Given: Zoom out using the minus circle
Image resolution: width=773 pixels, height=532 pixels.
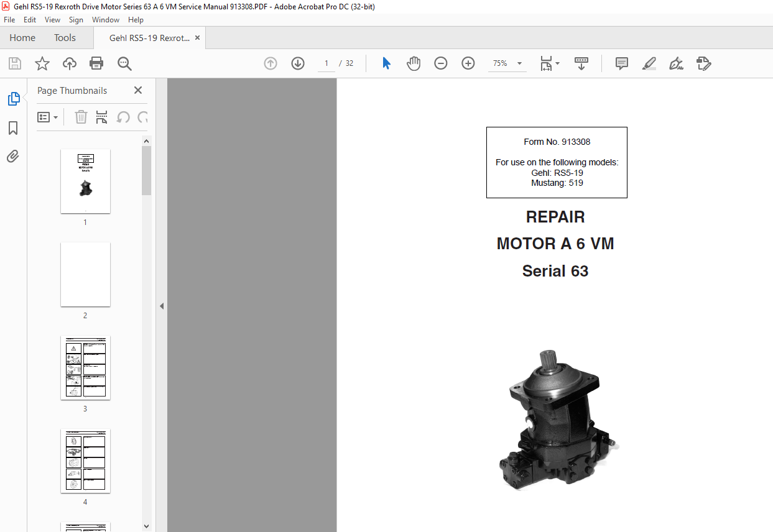Looking at the screenshot, I should pos(441,63).
